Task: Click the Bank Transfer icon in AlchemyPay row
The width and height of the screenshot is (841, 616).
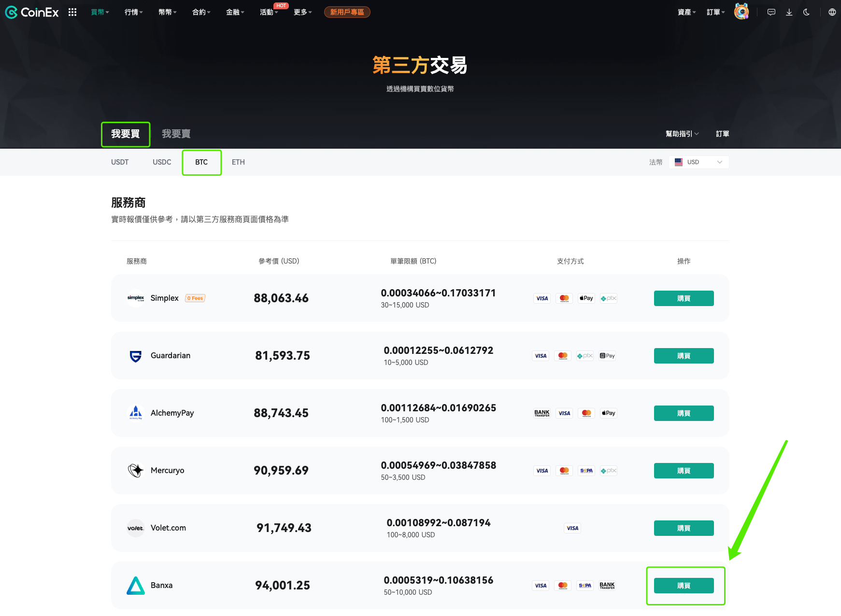Action: pos(542,413)
